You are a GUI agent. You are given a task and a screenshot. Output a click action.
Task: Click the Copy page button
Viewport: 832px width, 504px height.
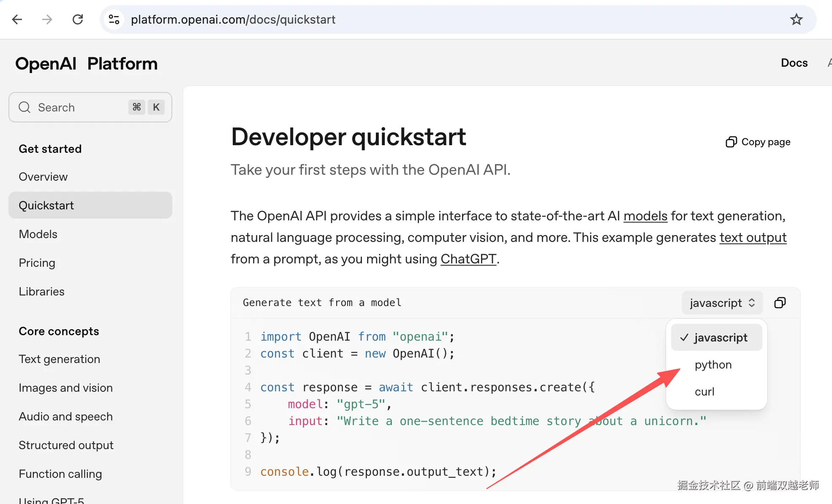(x=758, y=142)
